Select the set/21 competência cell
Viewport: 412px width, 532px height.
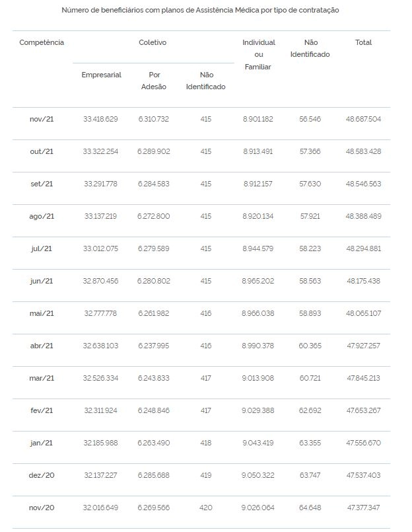[42, 184]
